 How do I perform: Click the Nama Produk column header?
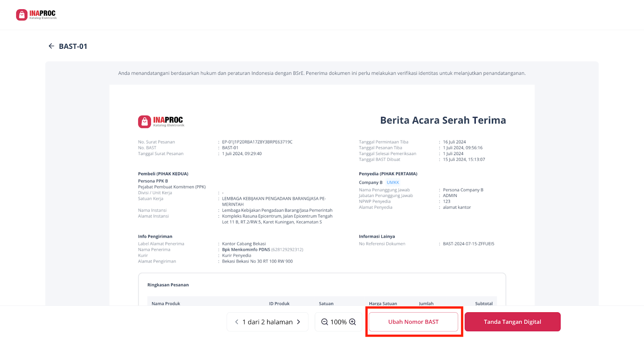pyautogui.click(x=166, y=303)
